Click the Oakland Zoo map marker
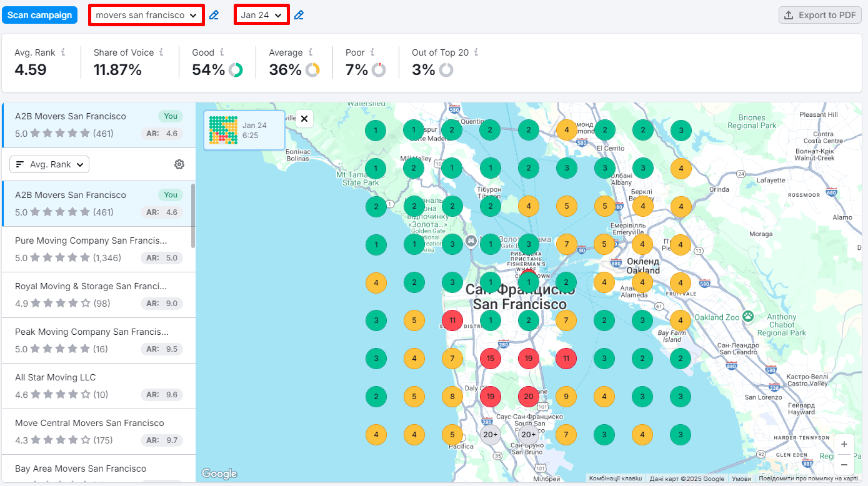 coord(749,317)
